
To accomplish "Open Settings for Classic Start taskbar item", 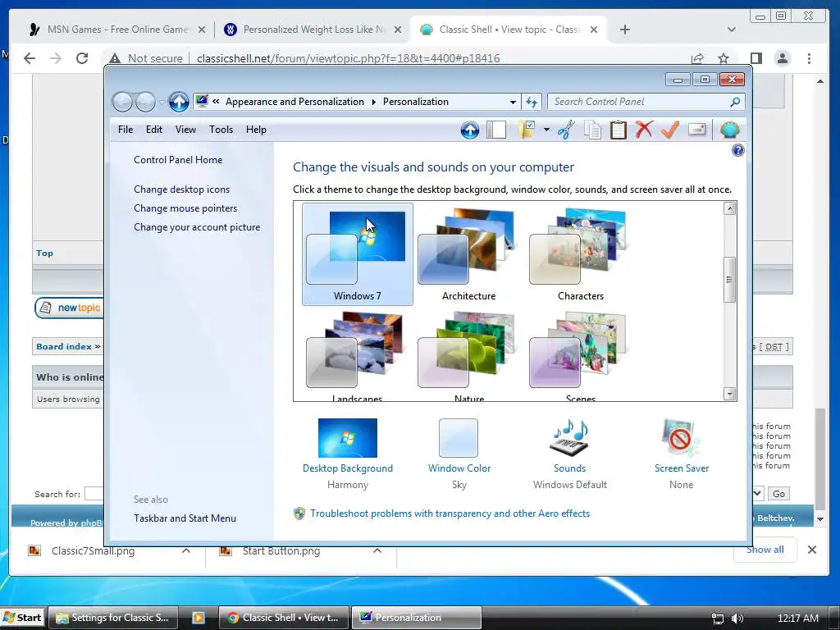I will tap(113, 618).
